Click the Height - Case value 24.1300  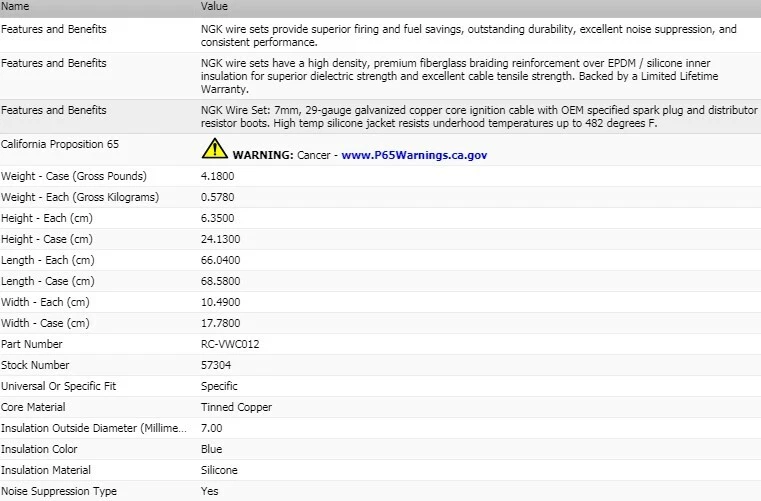click(220, 239)
